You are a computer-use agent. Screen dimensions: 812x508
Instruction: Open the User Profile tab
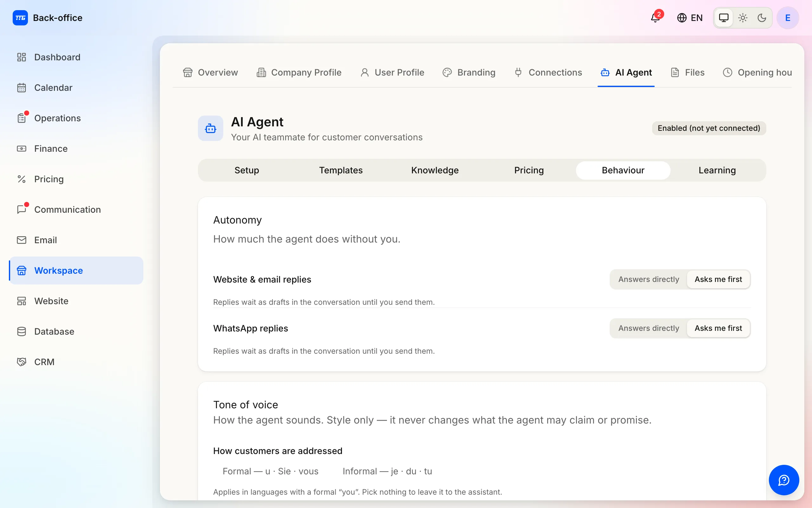point(392,73)
